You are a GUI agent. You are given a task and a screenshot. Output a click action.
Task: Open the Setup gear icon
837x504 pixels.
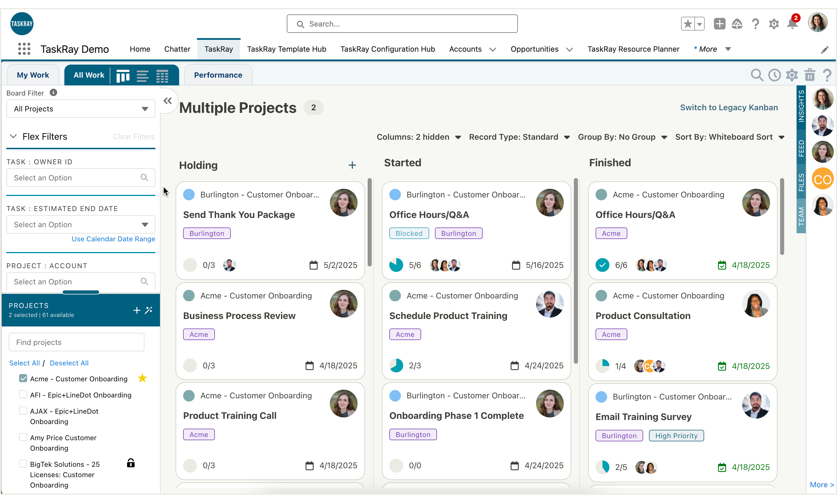[x=774, y=24]
